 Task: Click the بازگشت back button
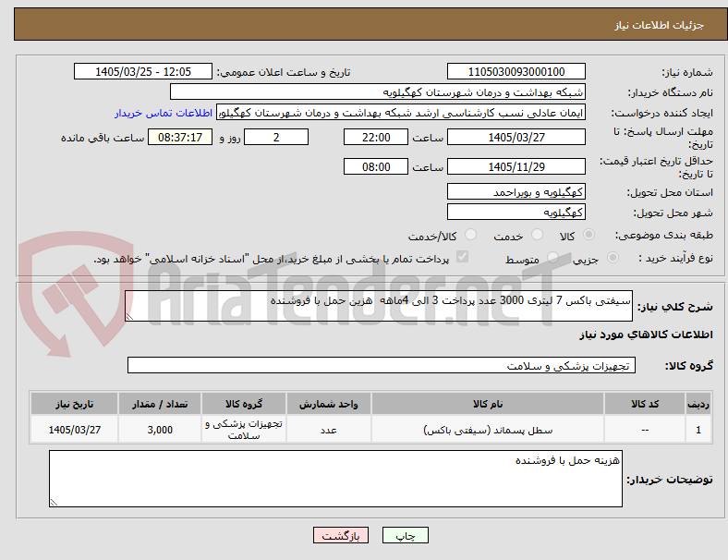pyautogui.click(x=341, y=535)
